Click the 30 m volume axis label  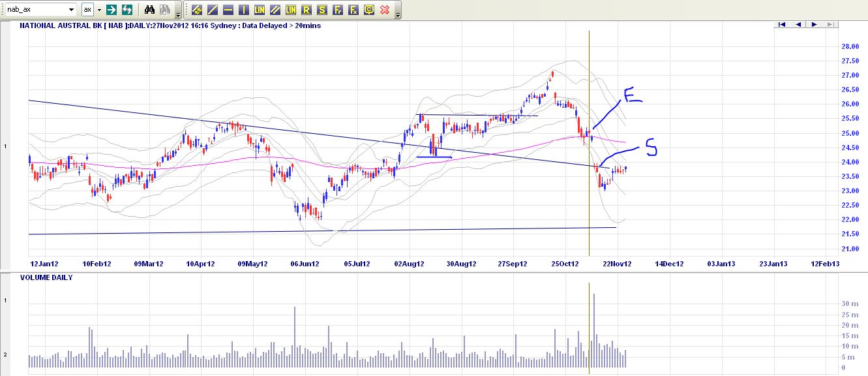point(849,304)
